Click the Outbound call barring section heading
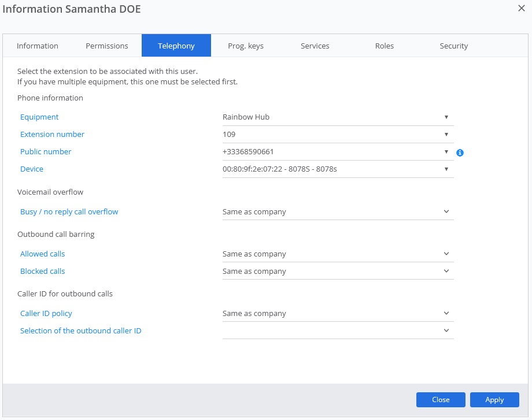 click(x=56, y=234)
